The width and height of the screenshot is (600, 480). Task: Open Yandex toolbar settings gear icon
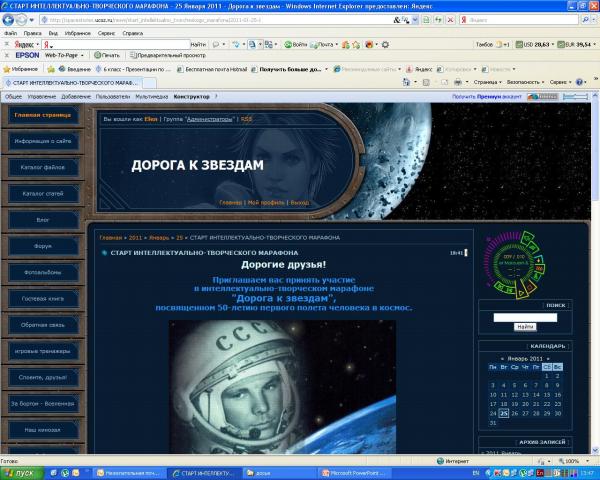click(385, 45)
